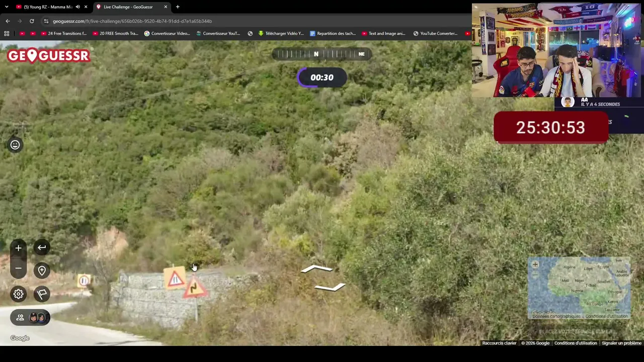
Task: Open the guess mini-map
Action: pyautogui.click(x=579, y=289)
